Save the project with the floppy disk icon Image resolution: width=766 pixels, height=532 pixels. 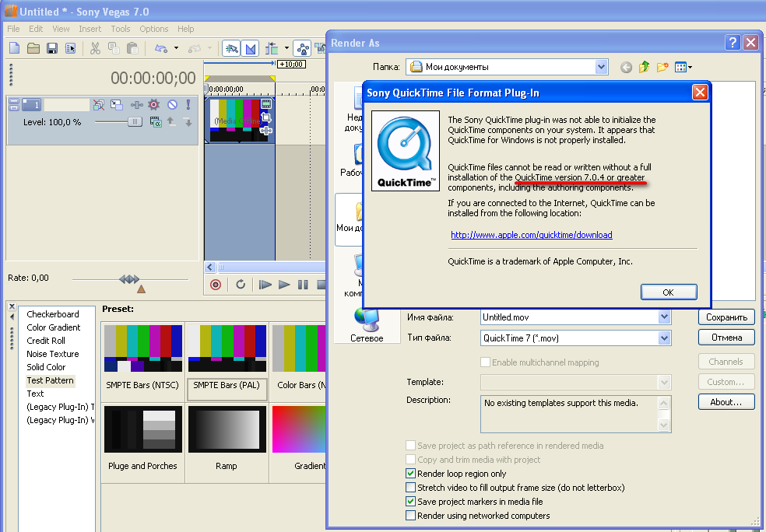(52, 47)
